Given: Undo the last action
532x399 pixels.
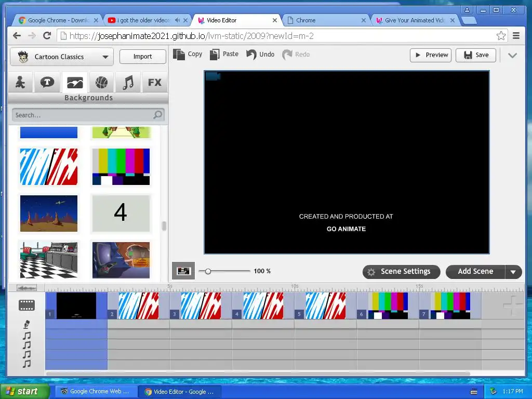Looking at the screenshot, I should [x=260, y=54].
